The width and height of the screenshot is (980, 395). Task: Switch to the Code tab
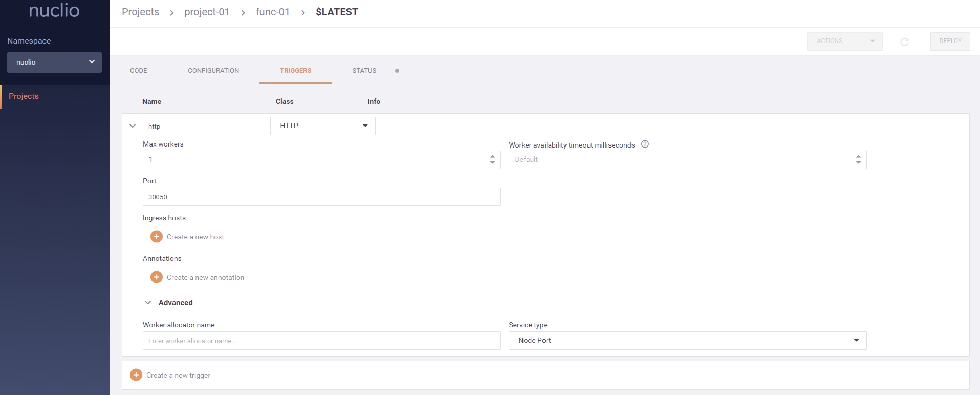tap(138, 71)
